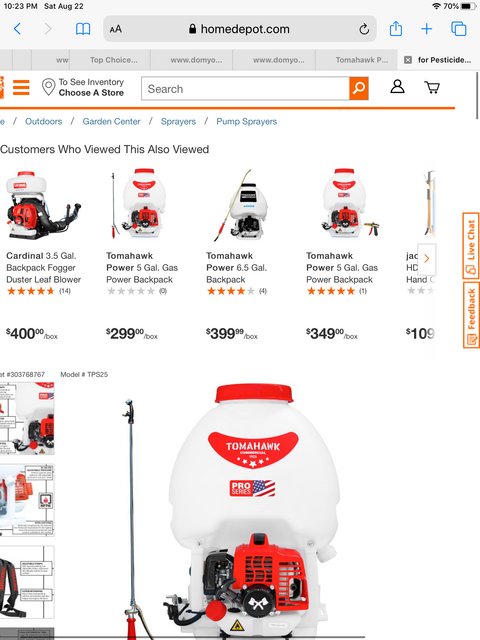Add a new tab with plus icon
This screenshot has width=480, height=640.
(x=427, y=29)
